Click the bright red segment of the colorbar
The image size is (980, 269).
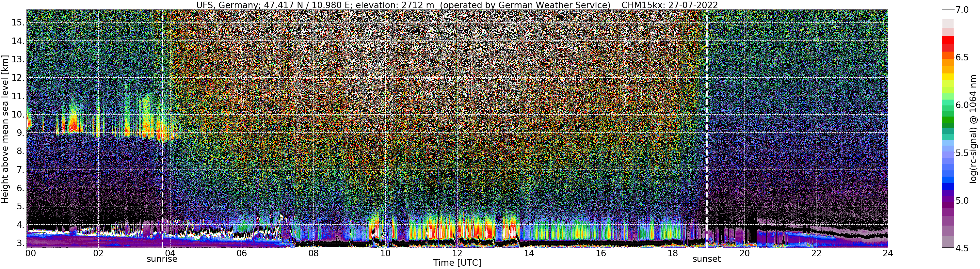pyautogui.click(x=948, y=40)
